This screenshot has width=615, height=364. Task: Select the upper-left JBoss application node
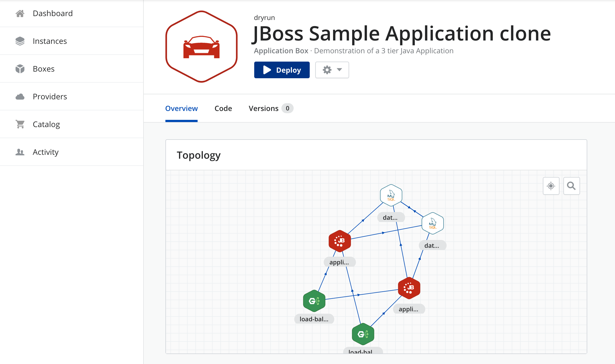[x=340, y=241]
